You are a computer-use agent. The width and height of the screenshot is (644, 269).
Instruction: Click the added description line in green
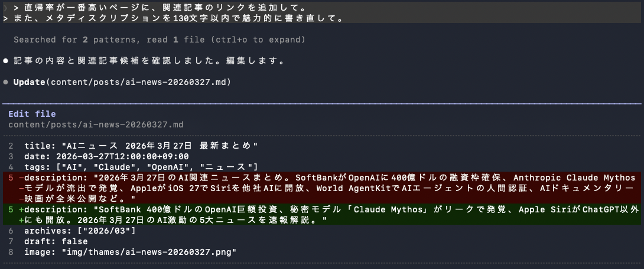[322, 210]
